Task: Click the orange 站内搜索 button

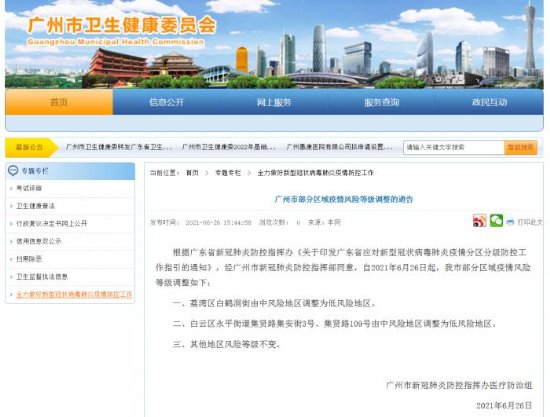Action: pyautogui.click(x=521, y=147)
